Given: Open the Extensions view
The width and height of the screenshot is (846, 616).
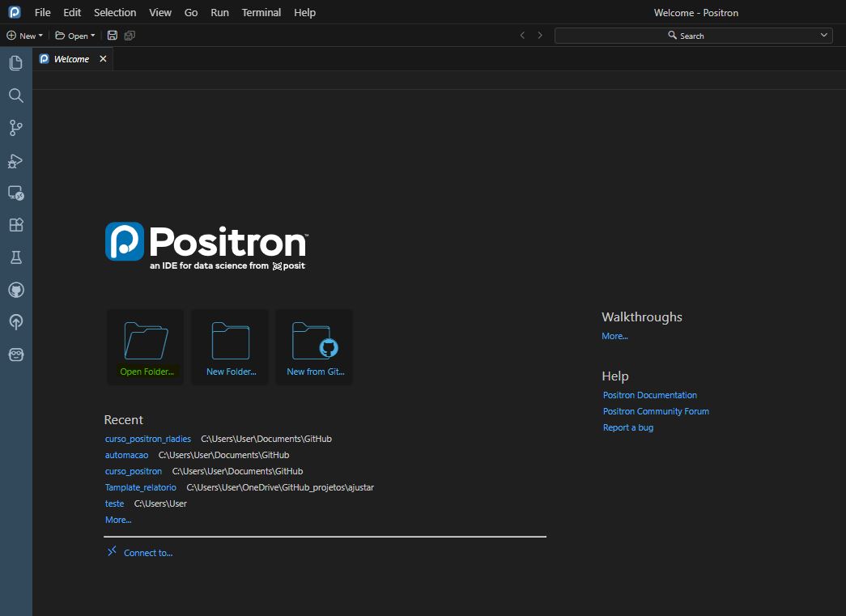Looking at the screenshot, I should click(15, 225).
